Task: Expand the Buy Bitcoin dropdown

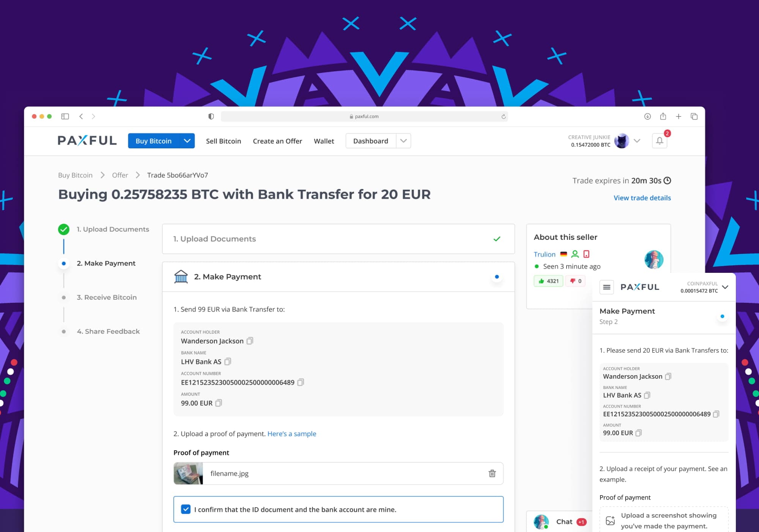Action: click(187, 141)
